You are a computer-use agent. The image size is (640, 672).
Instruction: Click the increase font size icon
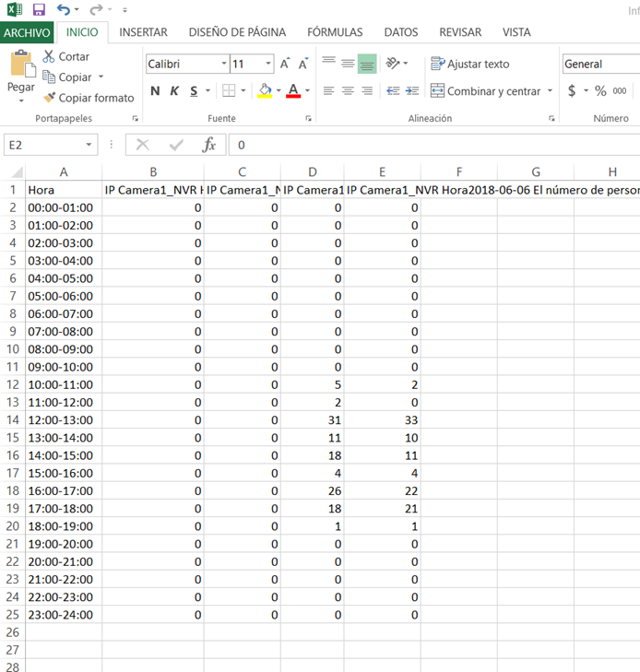coord(285,64)
